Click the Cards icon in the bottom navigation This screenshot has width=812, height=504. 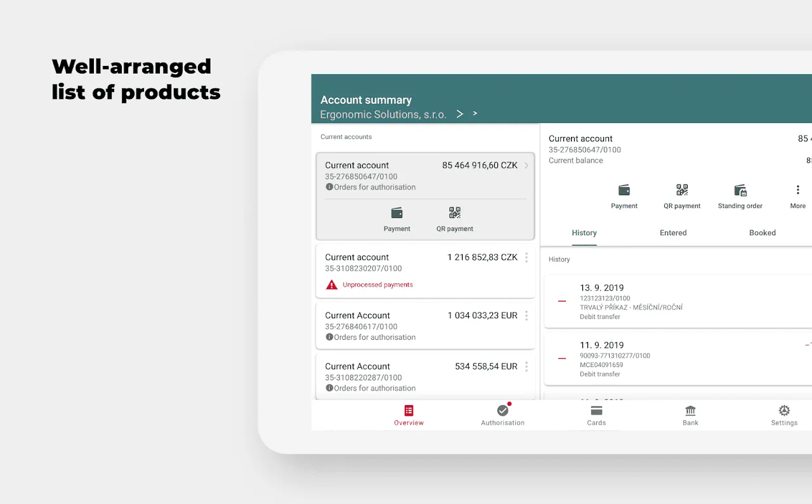click(596, 411)
